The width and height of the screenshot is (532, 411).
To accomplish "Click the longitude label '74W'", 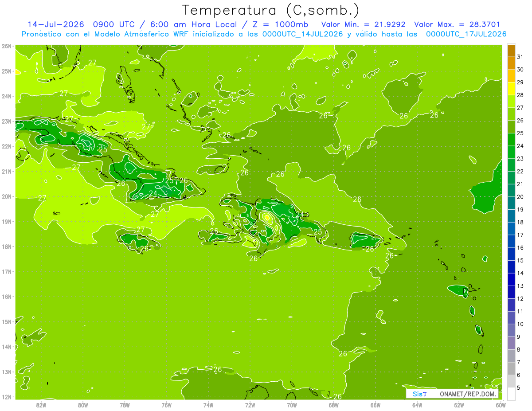I will click(208, 404).
